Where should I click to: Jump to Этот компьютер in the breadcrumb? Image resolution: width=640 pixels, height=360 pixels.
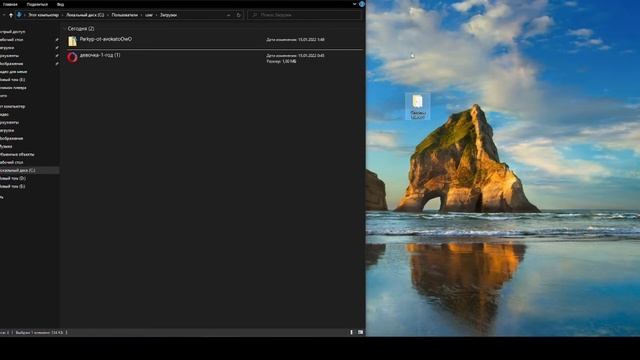43,15
